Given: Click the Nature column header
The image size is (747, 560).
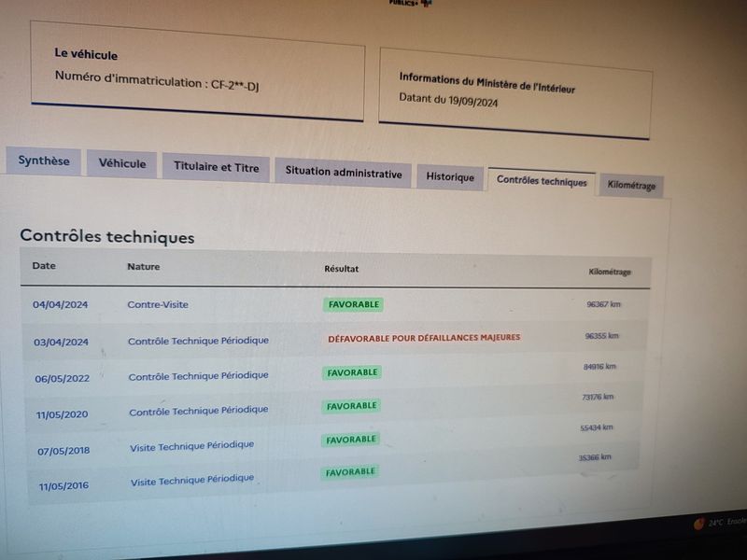Looking at the screenshot, I should (x=144, y=267).
